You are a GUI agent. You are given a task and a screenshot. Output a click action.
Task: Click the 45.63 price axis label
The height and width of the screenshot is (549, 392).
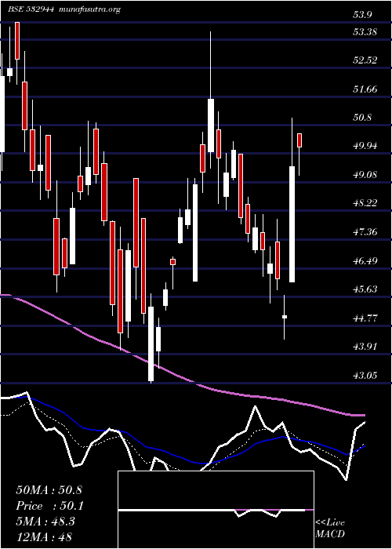click(365, 289)
